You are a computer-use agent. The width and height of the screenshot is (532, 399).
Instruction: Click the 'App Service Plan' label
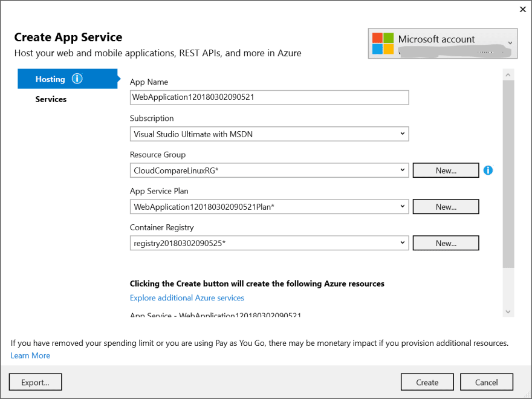point(159,191)
